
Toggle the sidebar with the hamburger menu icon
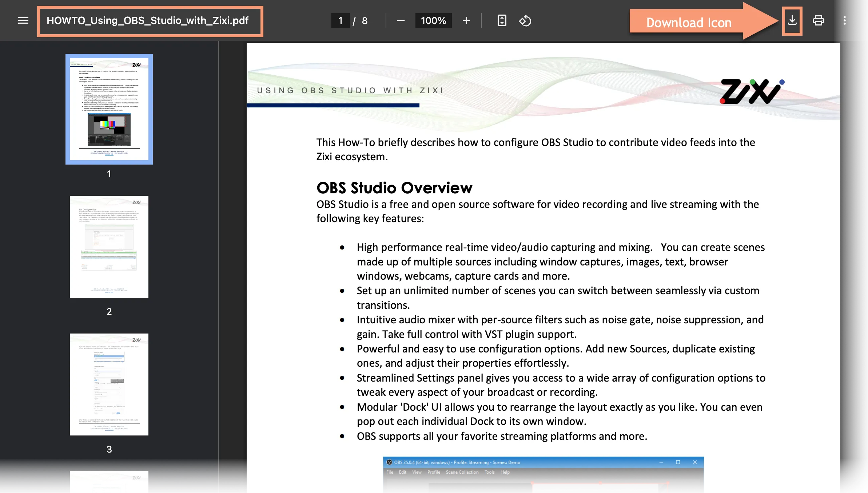pyautogui.click(x=23, y=21)
